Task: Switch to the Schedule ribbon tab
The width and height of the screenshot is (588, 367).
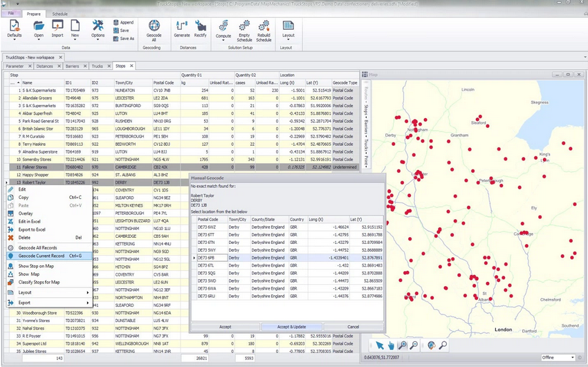Action: [60, 14]
